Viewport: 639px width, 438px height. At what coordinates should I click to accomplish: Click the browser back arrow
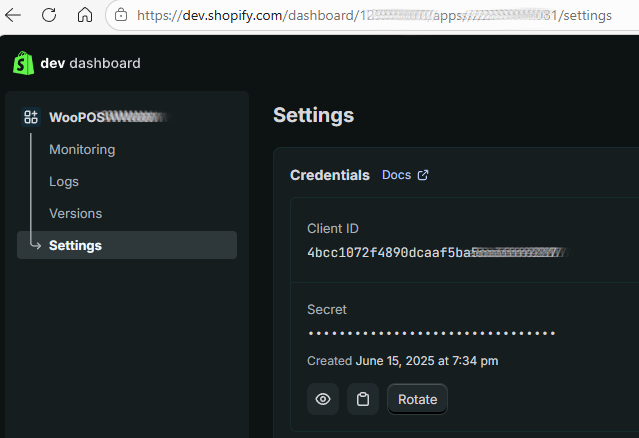14,15
